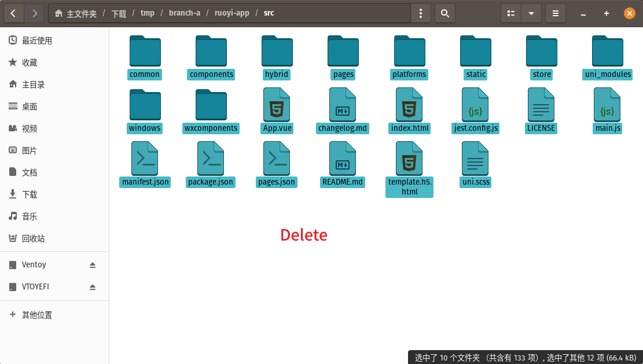Expand the view options dropdown arrow
This screenshot has width=643, height=364.
(531, 13)
